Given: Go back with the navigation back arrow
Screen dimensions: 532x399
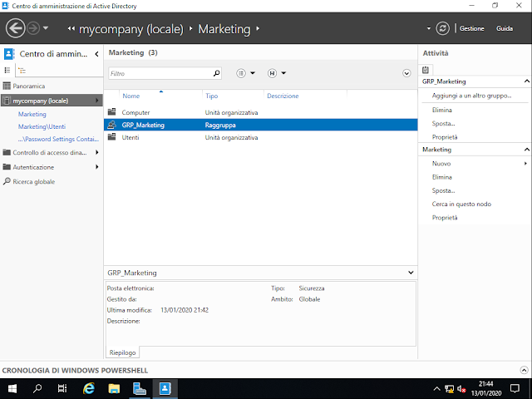Looking at the screenshot, I should [15, 28].
